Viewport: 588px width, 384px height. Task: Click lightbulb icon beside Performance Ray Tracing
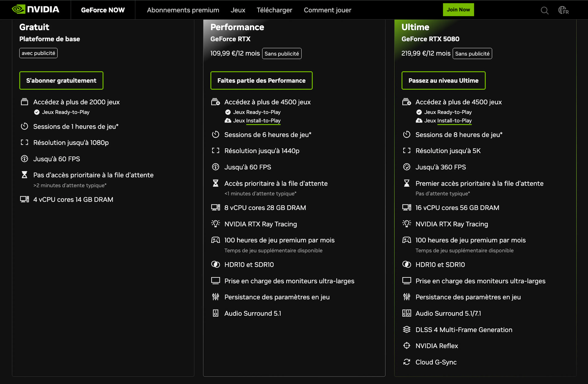215,224
